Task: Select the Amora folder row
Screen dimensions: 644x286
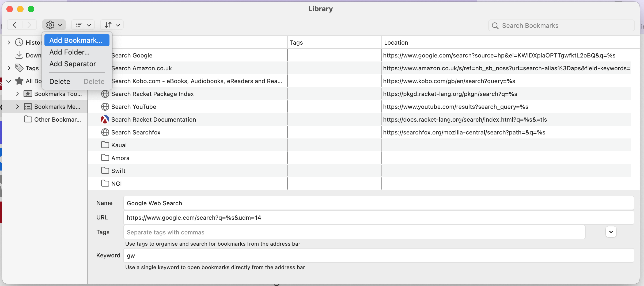Action: coord(359,158)
